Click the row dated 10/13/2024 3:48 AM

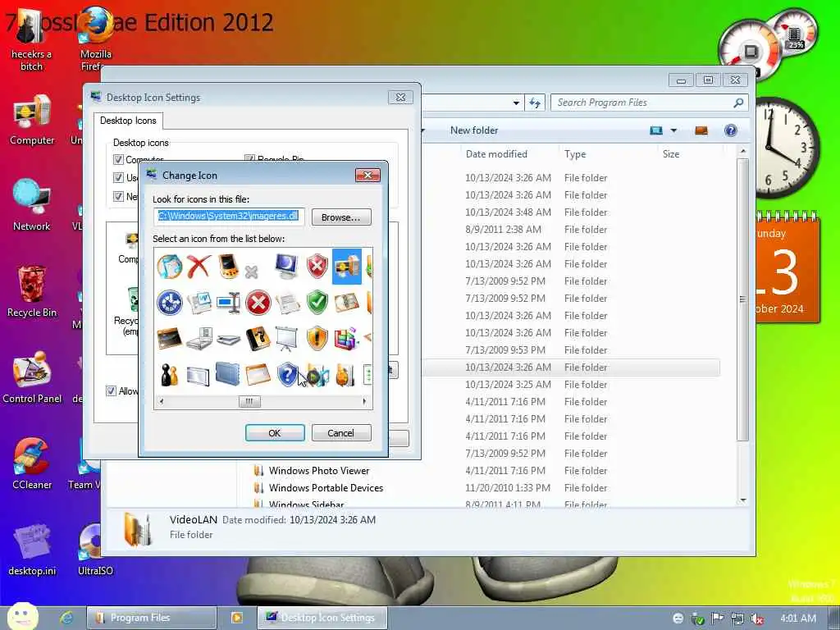coord(572,212)
